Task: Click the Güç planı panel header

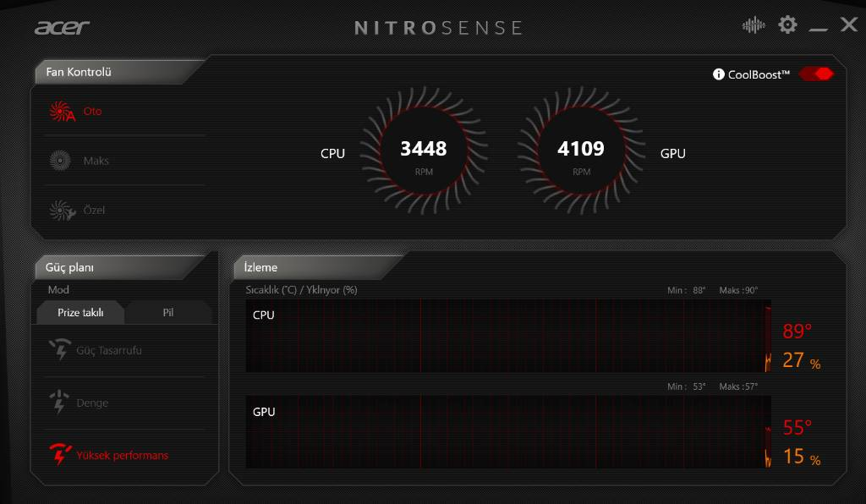Action: (x=118, y=267)
